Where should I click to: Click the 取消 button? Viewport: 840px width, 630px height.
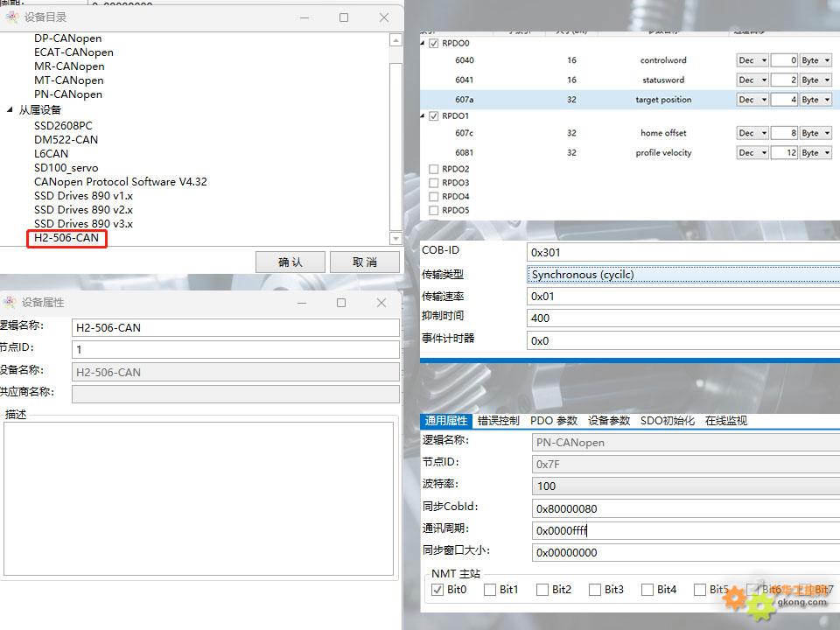pos(365,262)
